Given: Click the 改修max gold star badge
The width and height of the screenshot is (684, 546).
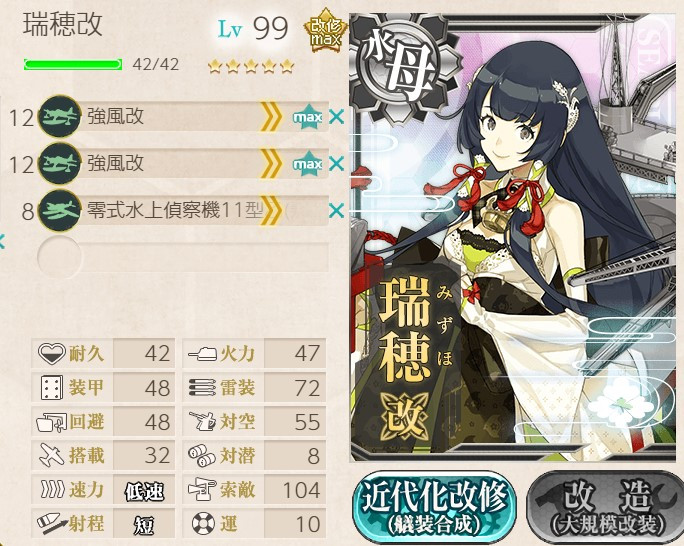Looking at the screenshot, I should pyautogui.click(x=326, y=31).
